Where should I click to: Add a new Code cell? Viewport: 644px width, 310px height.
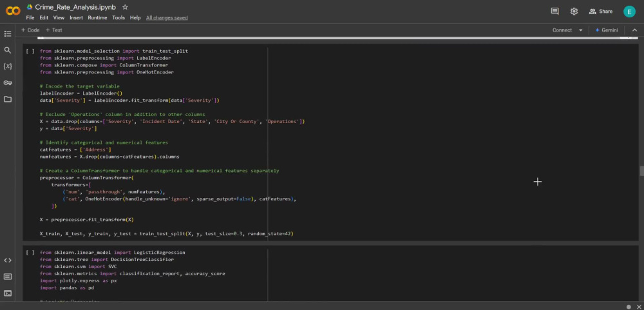30,30
